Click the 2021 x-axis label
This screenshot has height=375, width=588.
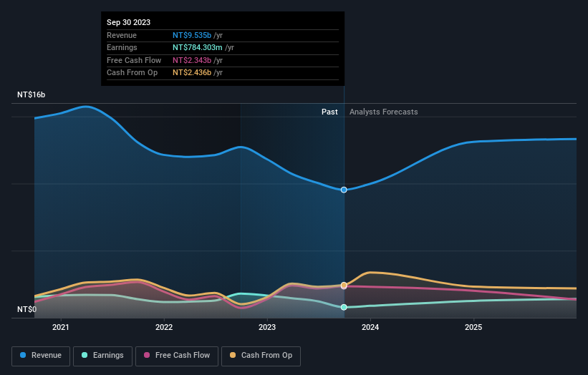click(x=61, y=328)
